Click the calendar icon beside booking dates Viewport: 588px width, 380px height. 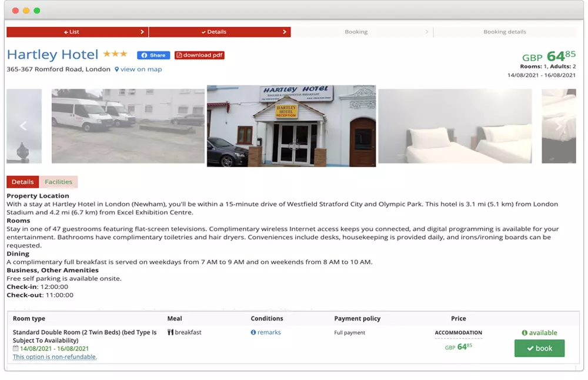tap(16, 348)
